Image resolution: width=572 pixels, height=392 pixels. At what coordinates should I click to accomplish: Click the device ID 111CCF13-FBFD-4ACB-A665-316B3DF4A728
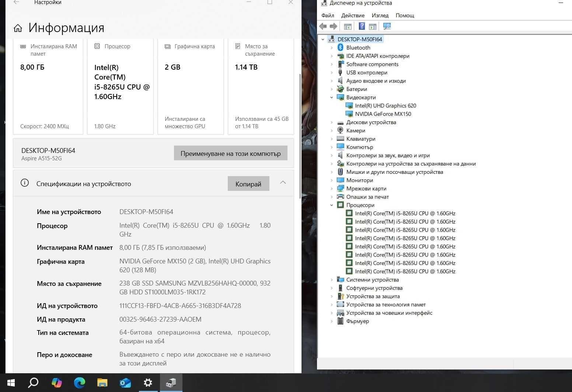[x=180, y=306]
